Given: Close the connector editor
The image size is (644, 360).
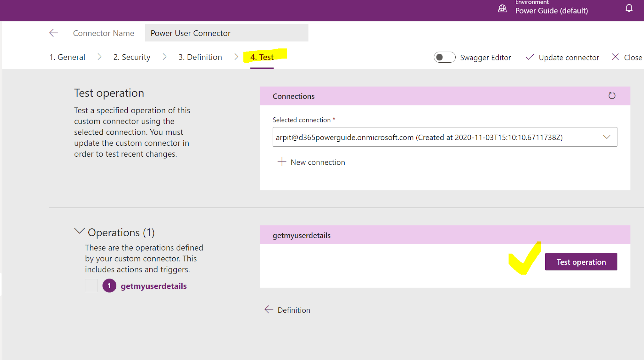Looking at the screenshot, I should 627,57.
